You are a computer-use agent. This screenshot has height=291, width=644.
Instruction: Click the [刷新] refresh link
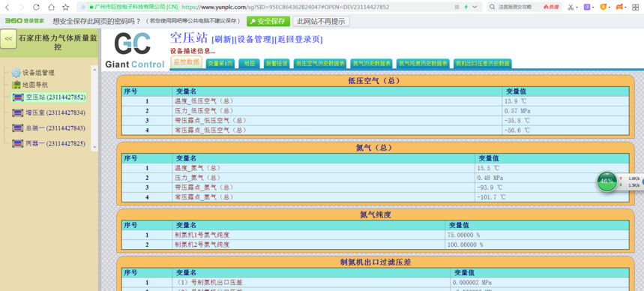pos(222,40)
